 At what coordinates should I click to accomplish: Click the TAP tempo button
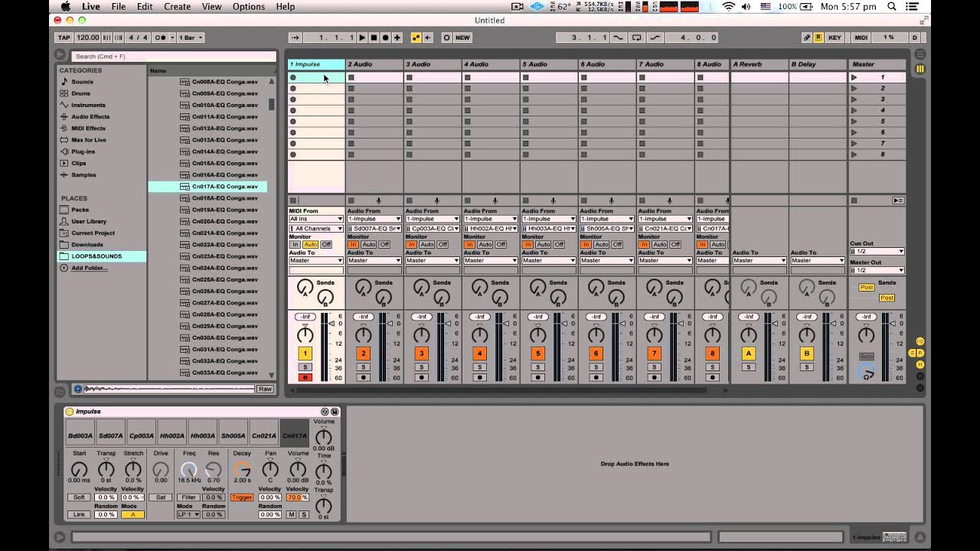(x=64, y=37)
